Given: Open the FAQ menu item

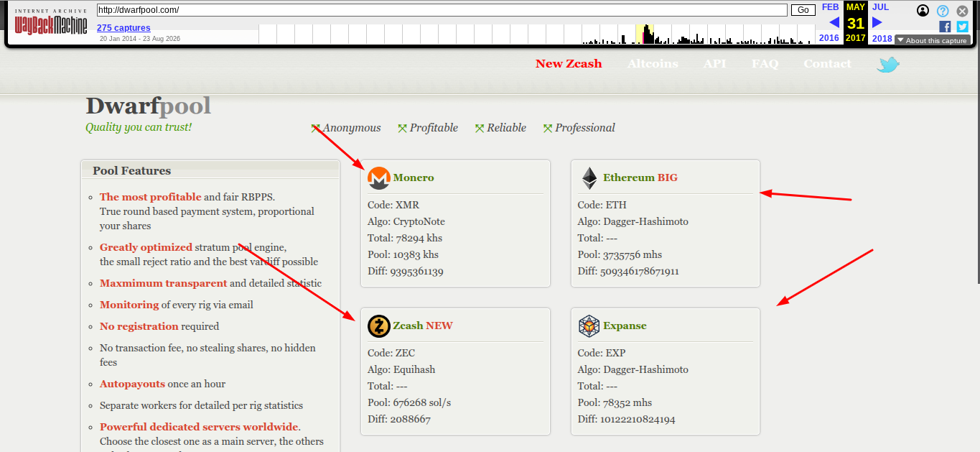Looking at the screenshot, I should click(x=765, y=63).
